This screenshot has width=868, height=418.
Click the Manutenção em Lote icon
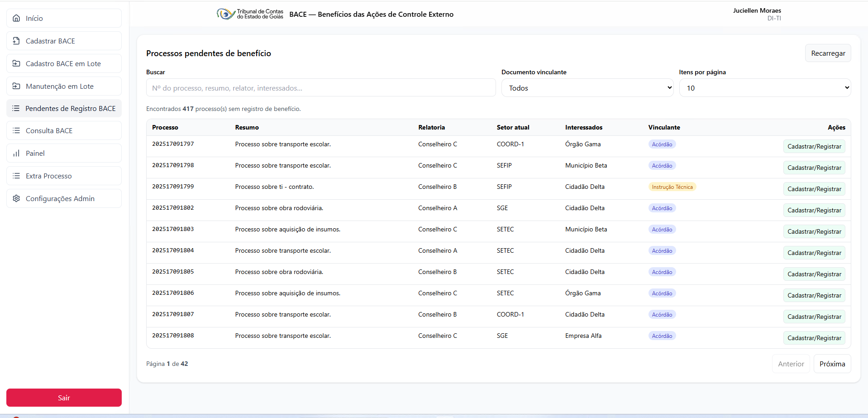coord(16,86)
